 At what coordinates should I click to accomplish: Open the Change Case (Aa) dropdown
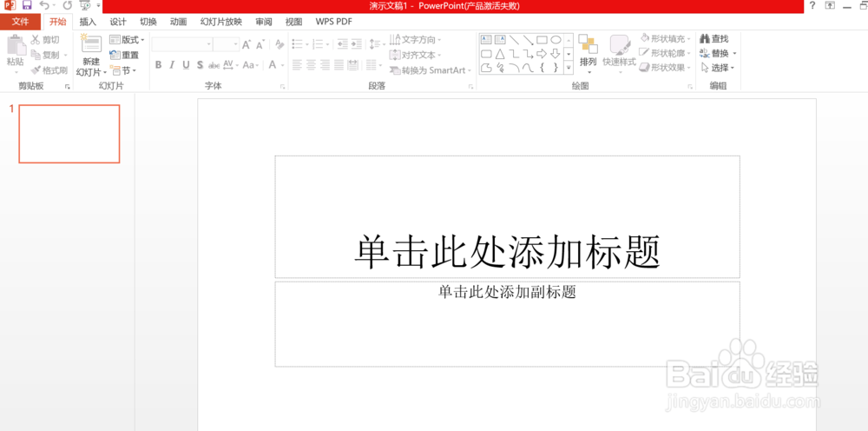(x=252, y=65)
